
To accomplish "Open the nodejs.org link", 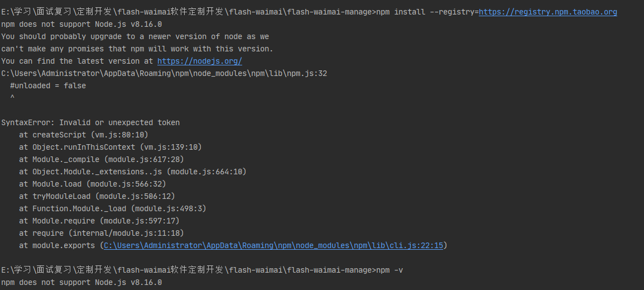I will pos(199,61).
